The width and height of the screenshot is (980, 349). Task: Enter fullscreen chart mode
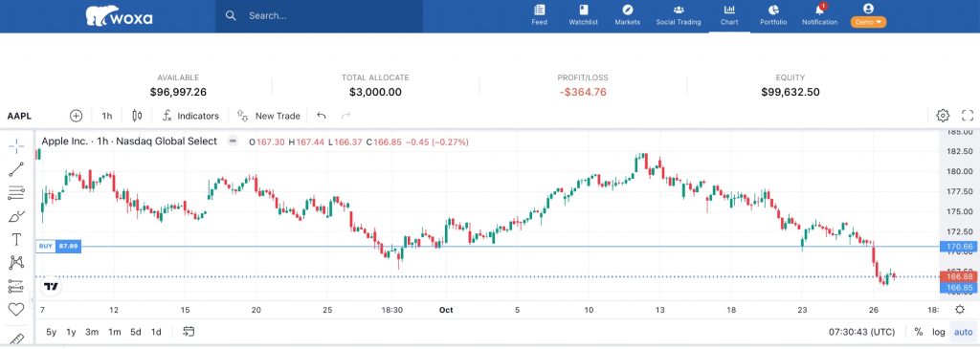click(x=968, y=116)
